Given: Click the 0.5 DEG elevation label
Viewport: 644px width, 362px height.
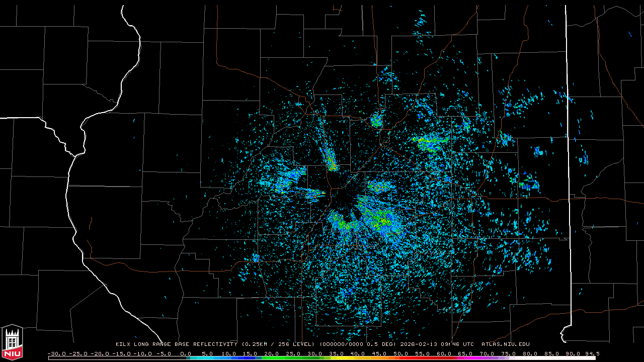Looking at the screenshot, I should tap(384, 344).
